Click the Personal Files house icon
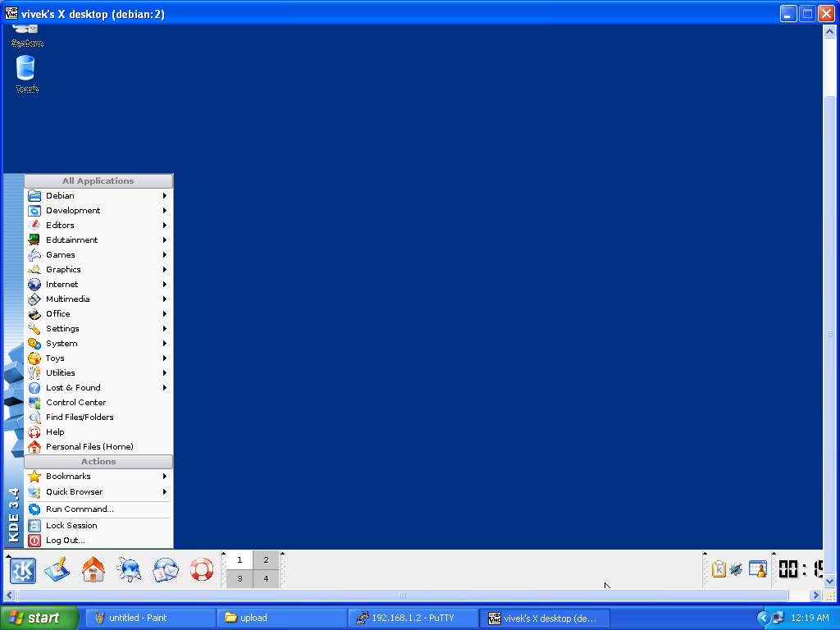The width and height of the screenshot is (840, 630). [x=34, y=447]
